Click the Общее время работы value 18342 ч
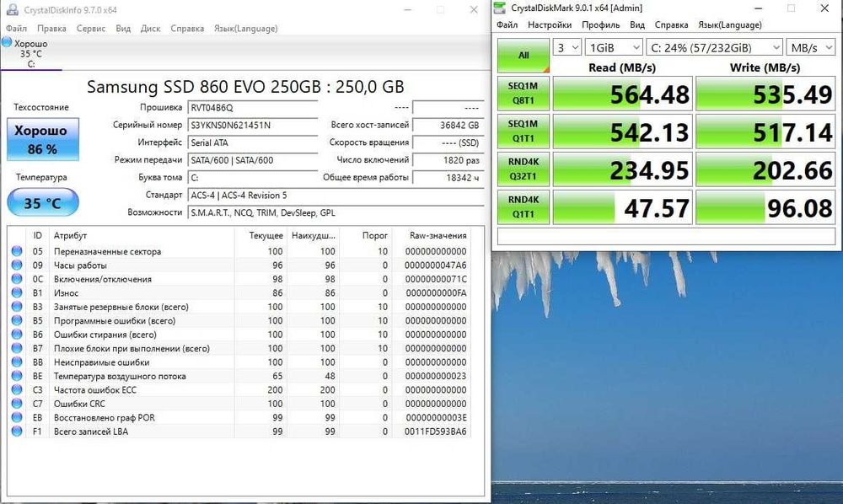Viewport: 843px width, 504px height. click(448, 177)
